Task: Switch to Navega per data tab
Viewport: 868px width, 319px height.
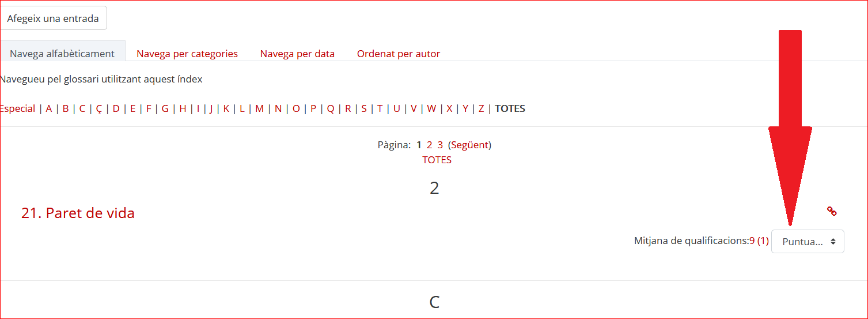Action: [297, 54]
